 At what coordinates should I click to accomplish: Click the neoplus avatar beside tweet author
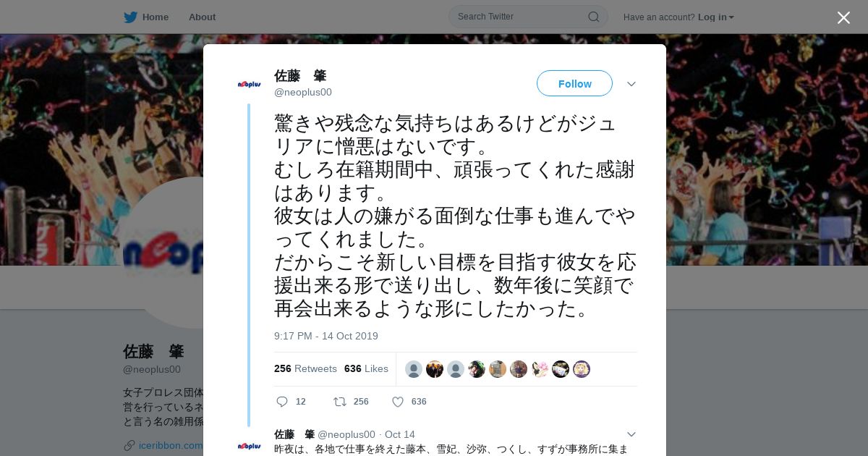tap(249, 84)
